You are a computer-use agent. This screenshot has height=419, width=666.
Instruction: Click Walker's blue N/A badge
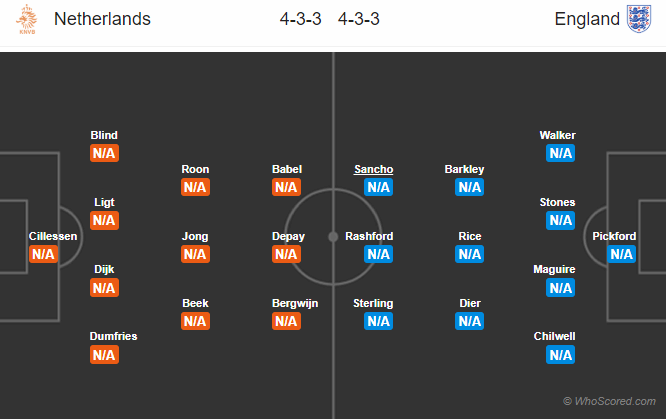(x=561, y=153)
